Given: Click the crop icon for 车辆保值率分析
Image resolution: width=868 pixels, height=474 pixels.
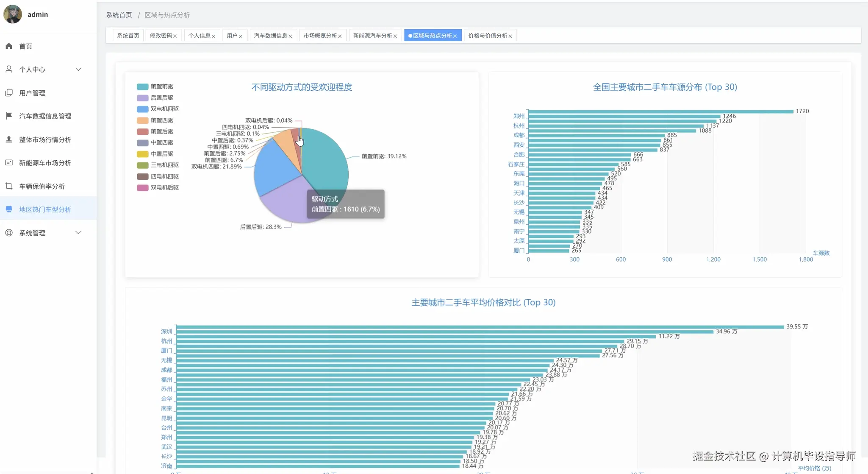Looking at the screenshot, I should point(9,186).
